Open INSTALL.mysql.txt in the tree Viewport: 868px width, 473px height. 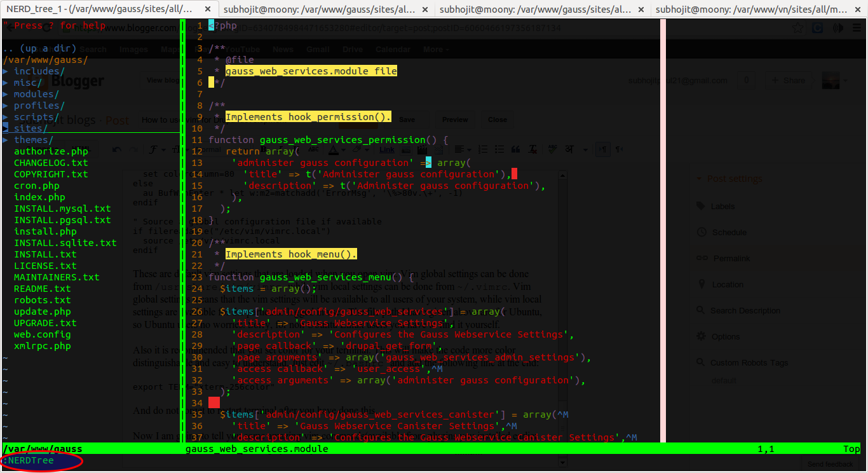62,209
